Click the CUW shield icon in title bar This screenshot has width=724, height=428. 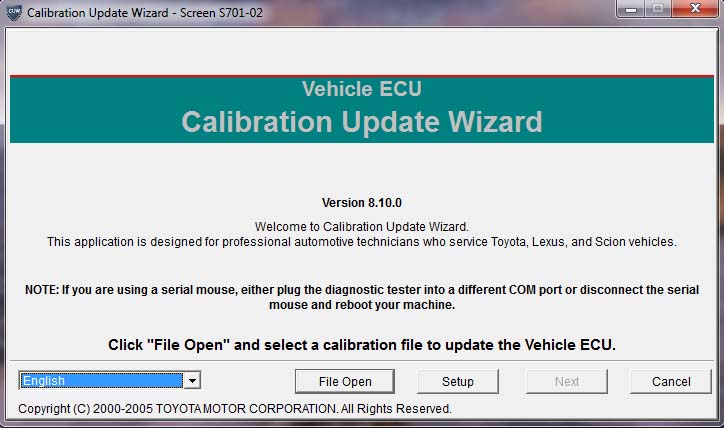point(14,12)
